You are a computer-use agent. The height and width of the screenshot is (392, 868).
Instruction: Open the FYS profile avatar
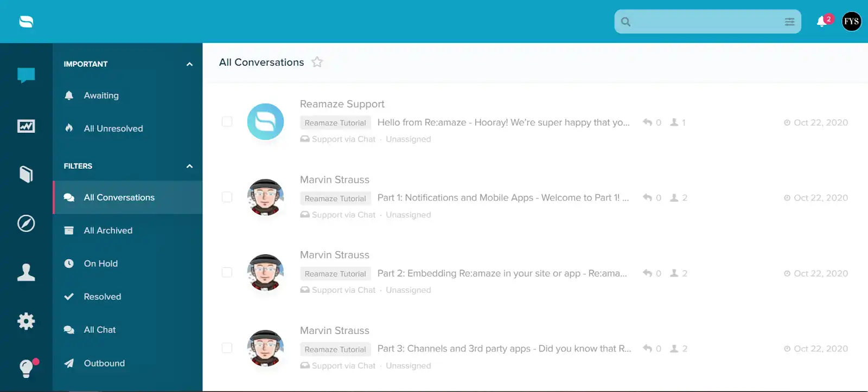coord(851,22)
